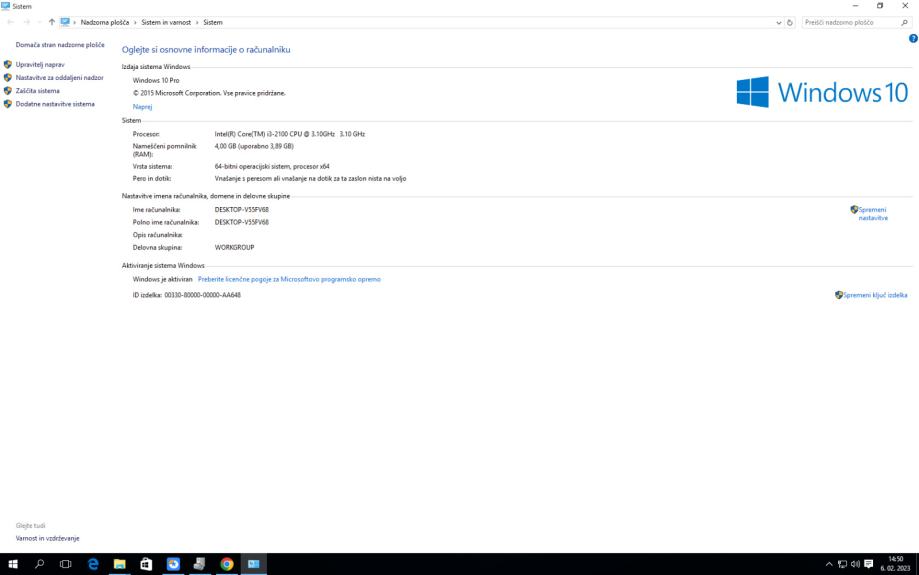Click the Preišči nadzorno ploščo search field
The image size is (919, 575).
[x=850, y=22]
